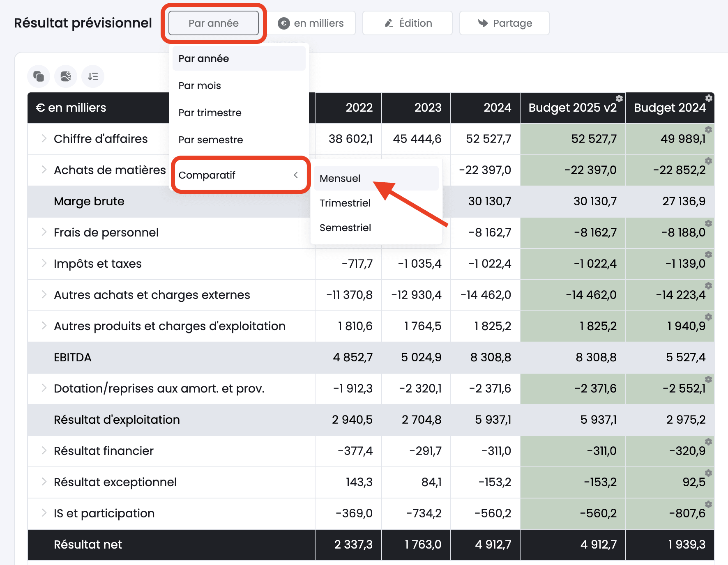Choose Semestriel comparison
Image resolution: width=728 pixels, height=565 pixels.
376,227
